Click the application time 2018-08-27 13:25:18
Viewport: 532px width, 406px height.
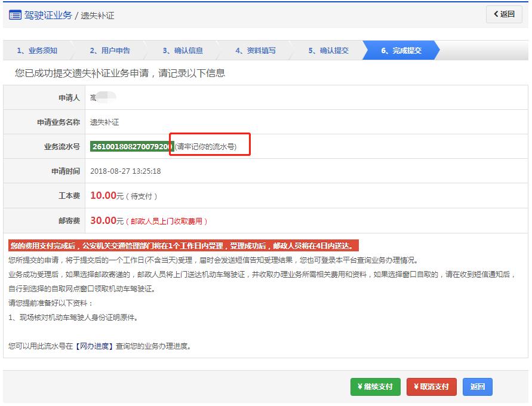(125, 171)
